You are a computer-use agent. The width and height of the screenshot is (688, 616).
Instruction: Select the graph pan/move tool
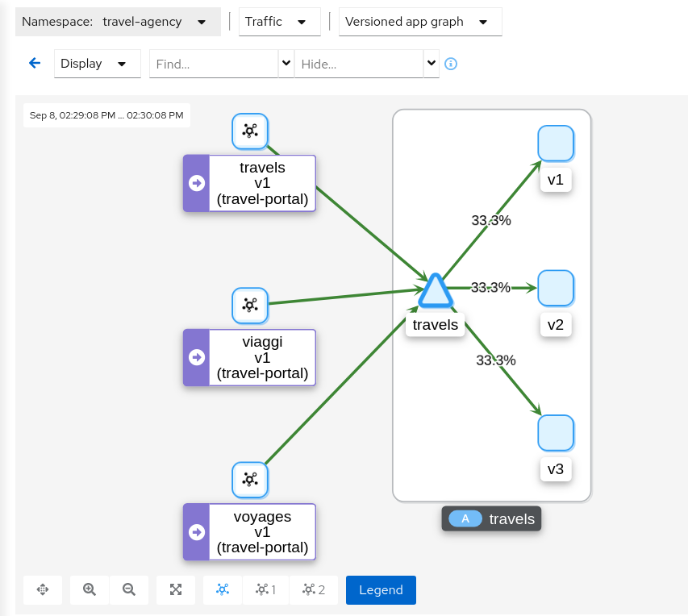tap(42, 589)
